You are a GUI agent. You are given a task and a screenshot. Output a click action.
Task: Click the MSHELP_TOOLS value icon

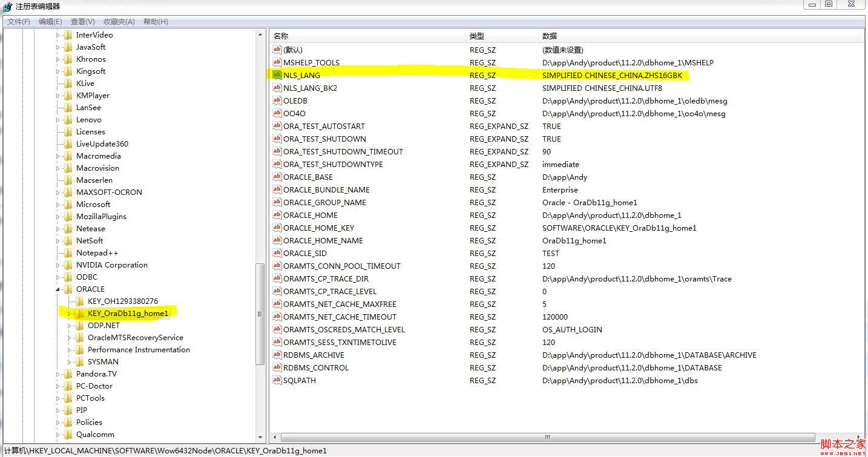277,62
